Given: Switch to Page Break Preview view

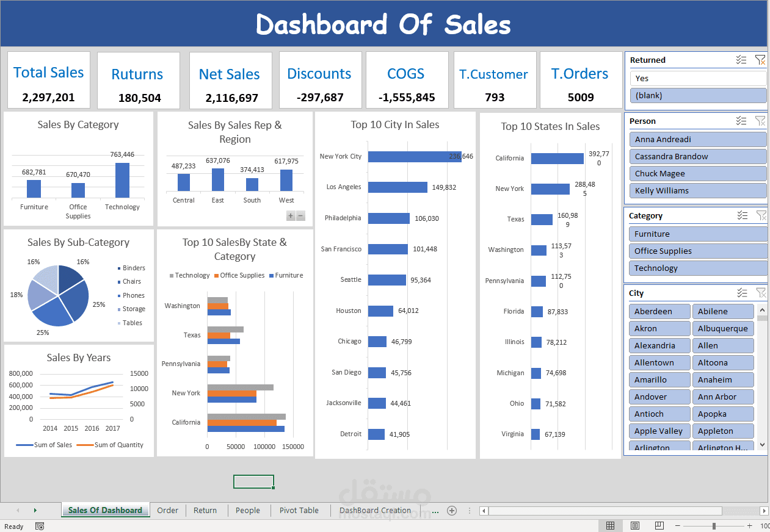Looking at the screenshot, I should (659, 526).
